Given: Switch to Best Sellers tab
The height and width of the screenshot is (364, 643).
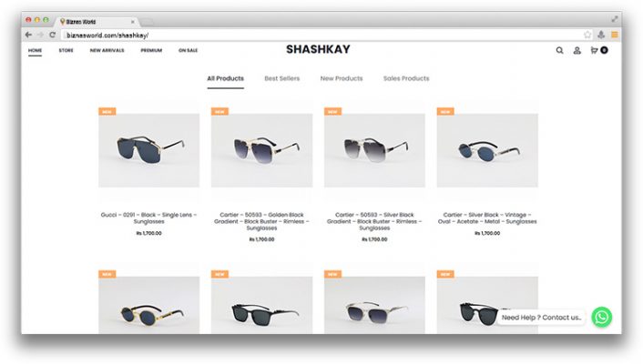Looking at the screenshot, I should (x=282, y=78).
